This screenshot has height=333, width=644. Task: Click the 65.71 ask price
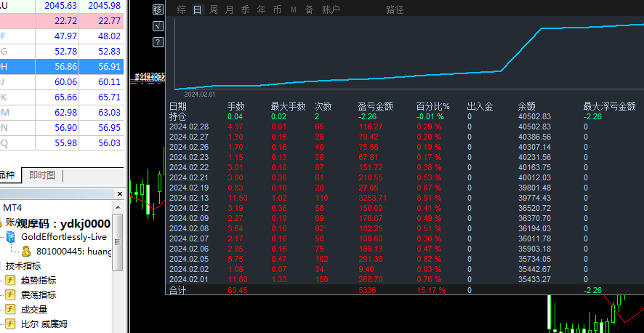109,97
